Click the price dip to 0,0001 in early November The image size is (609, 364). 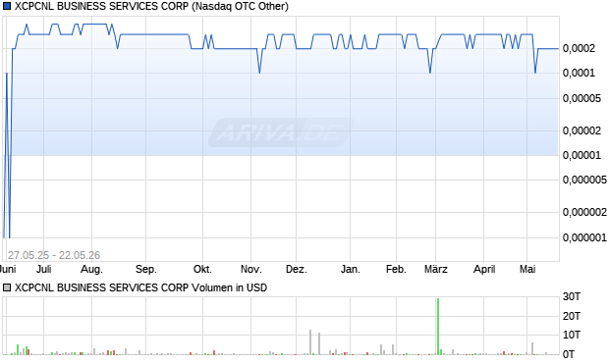click(259, 72)
